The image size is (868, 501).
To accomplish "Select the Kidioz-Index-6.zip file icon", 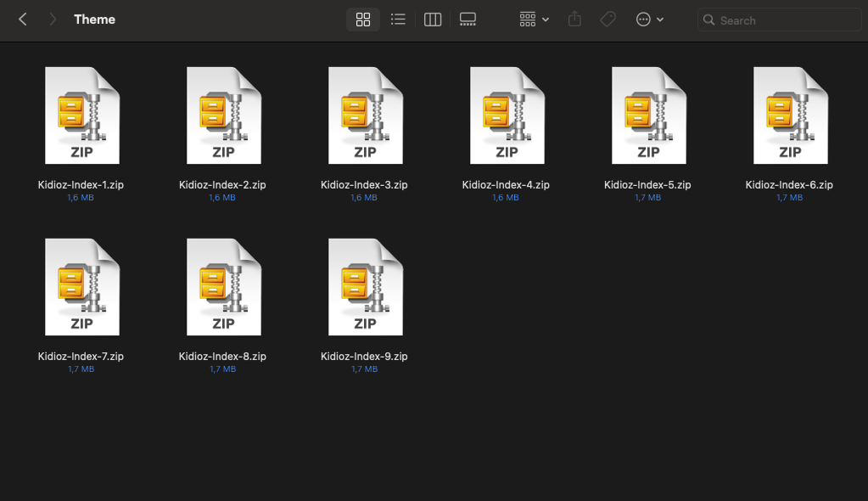I will pyautogui.click(x=791, y=115).
